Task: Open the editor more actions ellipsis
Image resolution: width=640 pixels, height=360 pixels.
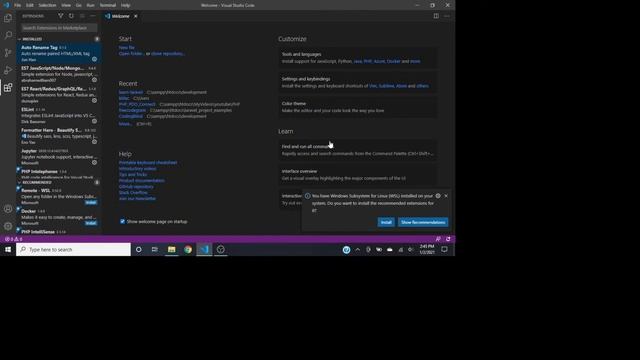Action: pos(447,16)
